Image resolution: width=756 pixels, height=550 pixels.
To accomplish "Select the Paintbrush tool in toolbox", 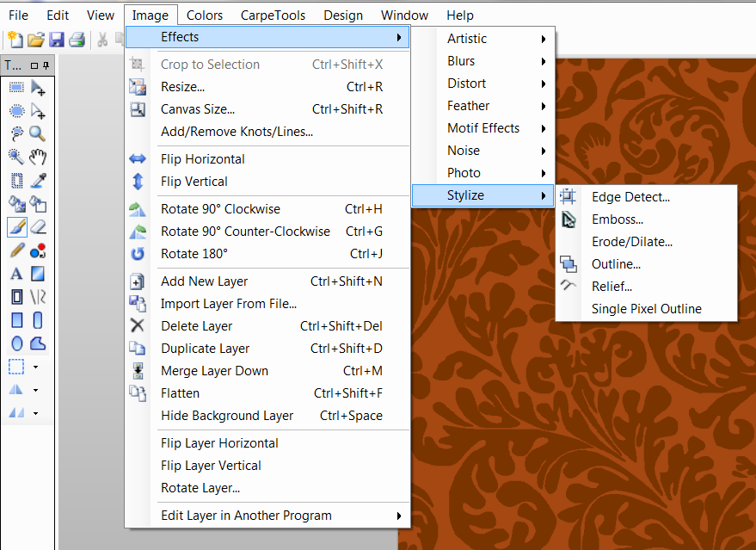I will click(x=16, y=227).
